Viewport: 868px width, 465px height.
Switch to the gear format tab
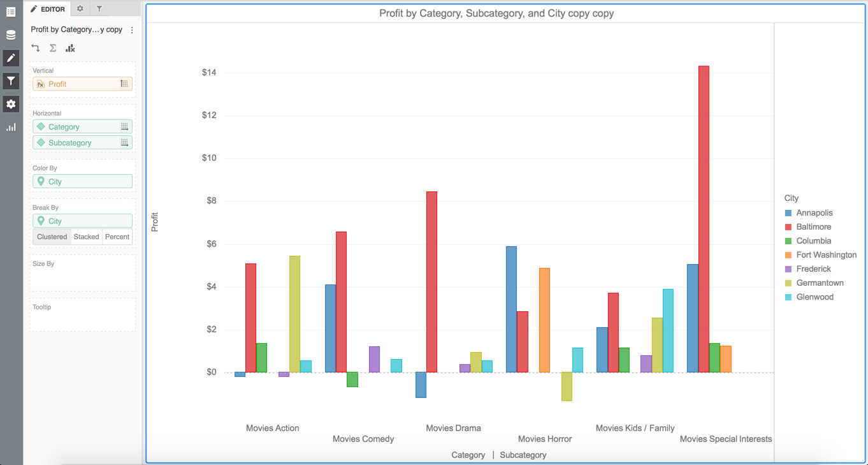pyautogui.click(x=80, y=9)
